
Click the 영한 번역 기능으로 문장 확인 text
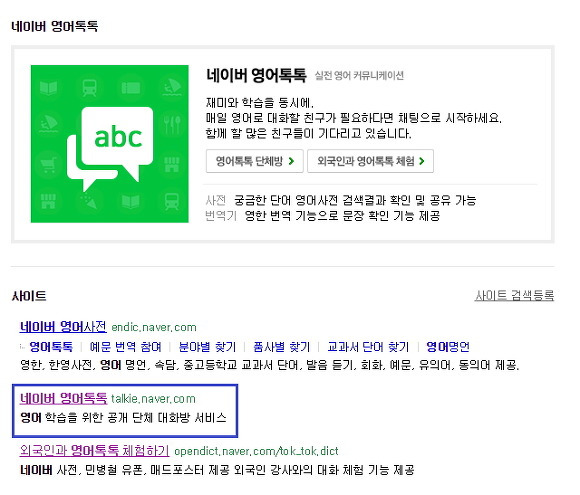click(342, 216)
